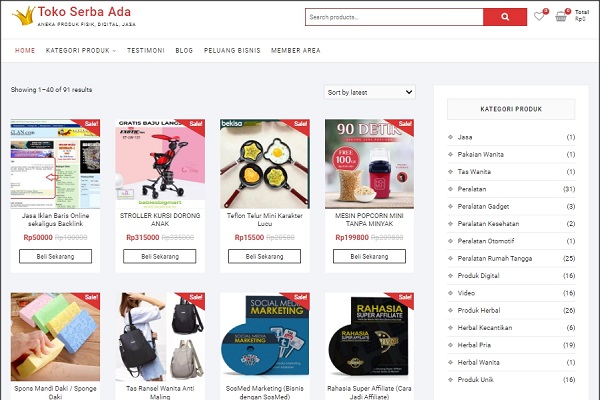The image size is (600, 400).
Task: Select the Herbal Pria category link
Action: point(474,345)
